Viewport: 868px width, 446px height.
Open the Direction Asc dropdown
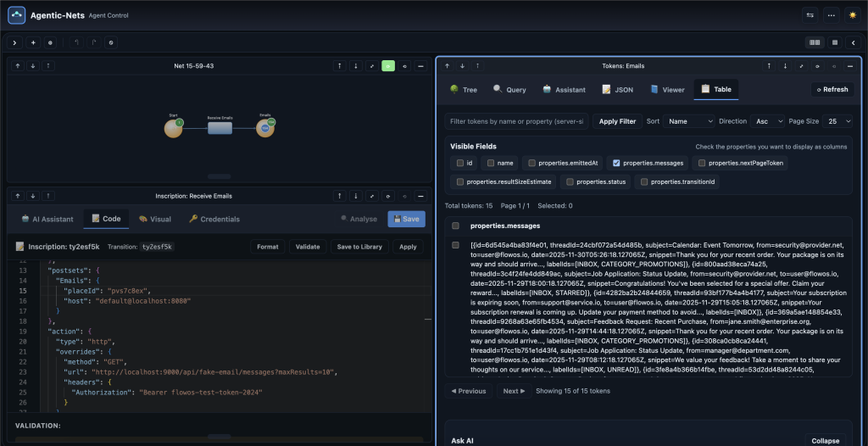tap(768, 121)
